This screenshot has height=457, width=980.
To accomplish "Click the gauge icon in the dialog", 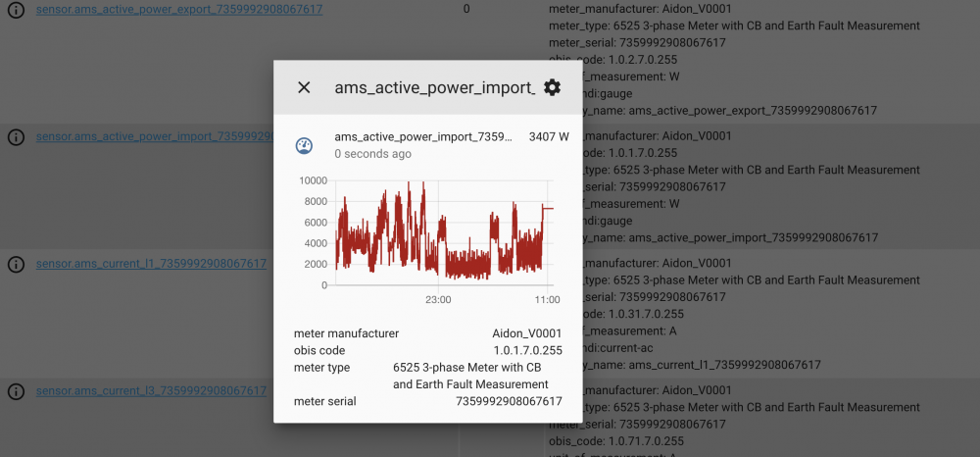I will point(304,146).
